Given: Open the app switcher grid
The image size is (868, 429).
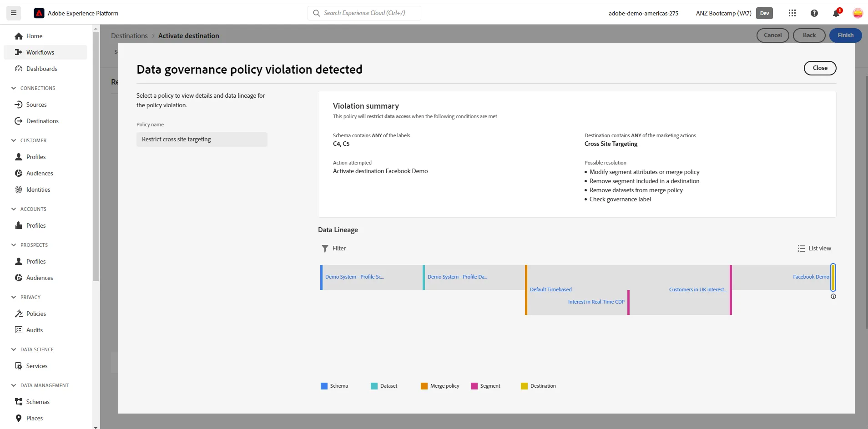Looking at the screenshot, I should 792,13.
